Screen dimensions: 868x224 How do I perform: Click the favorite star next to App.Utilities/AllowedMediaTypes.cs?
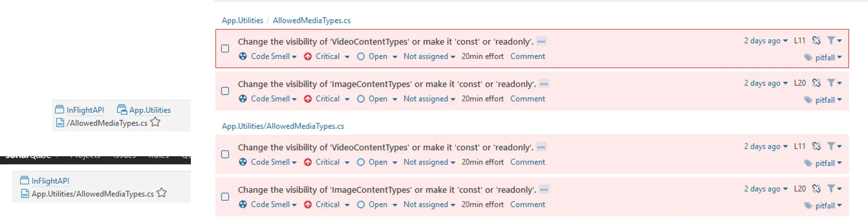point(161,193)
